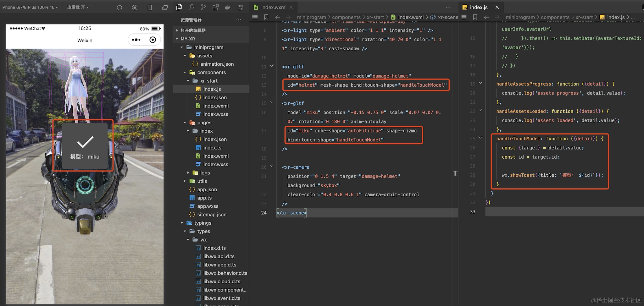The width and height of the screenshot is (644, 306).
Task: Click the simulator stop icon
Action: [x=135, y=8]
